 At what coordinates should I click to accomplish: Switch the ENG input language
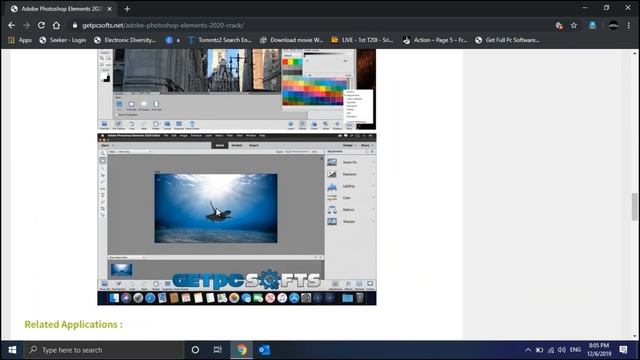pos(575,350)
